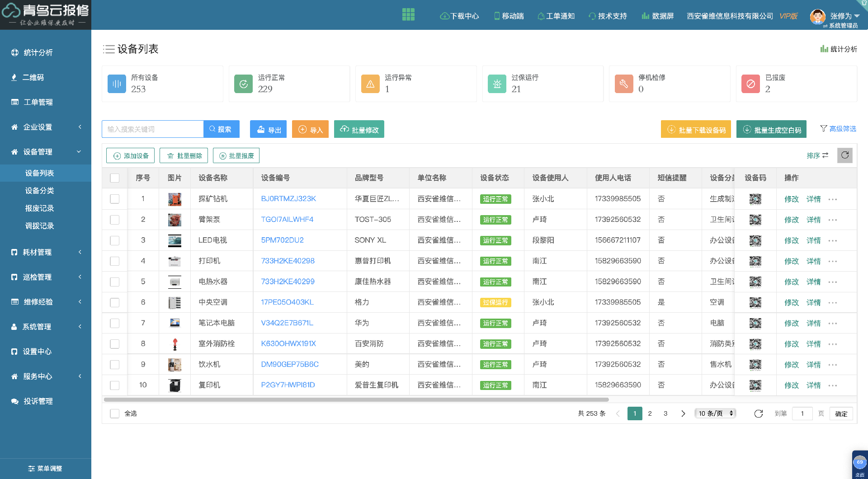The height and width of the screenshot is (479, 868).
Task: Toggle the header row select checkbox
Action: [115, 178]
